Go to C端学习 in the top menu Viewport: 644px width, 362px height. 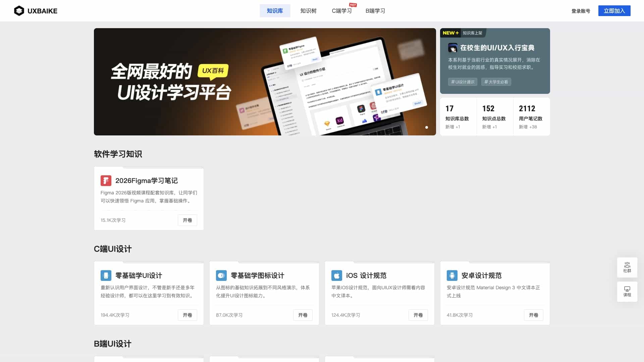342,11
